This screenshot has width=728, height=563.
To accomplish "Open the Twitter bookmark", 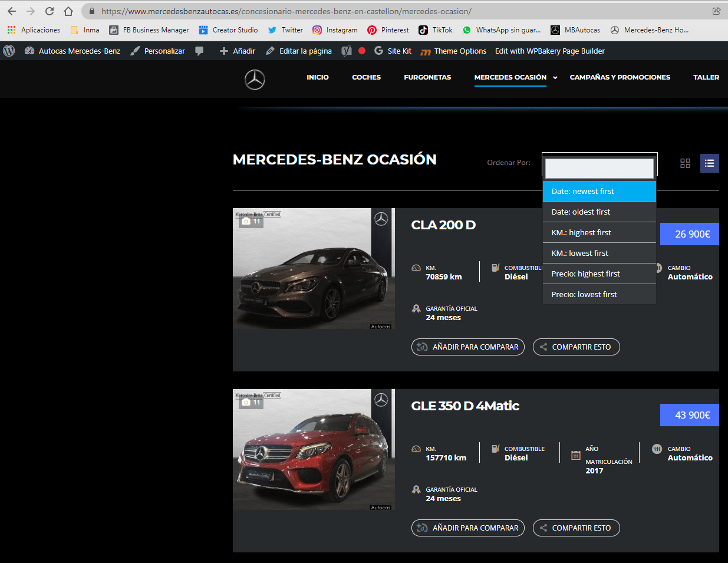I will (285, 30).
